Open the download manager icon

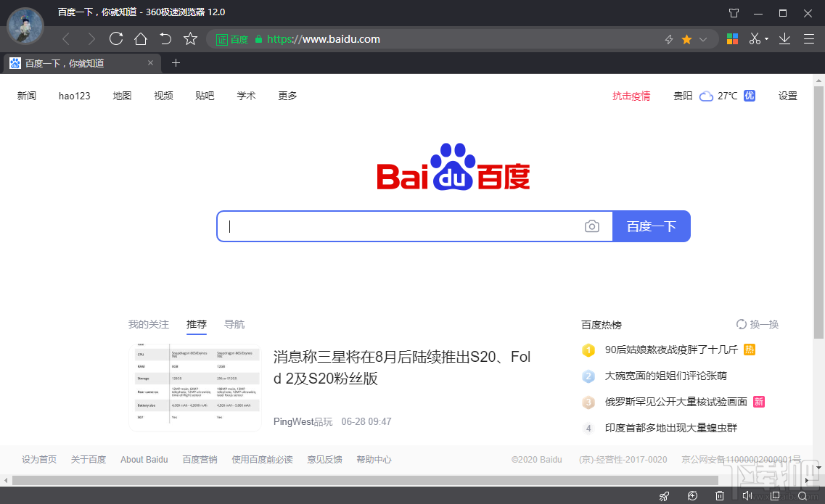tap(784, 38)
